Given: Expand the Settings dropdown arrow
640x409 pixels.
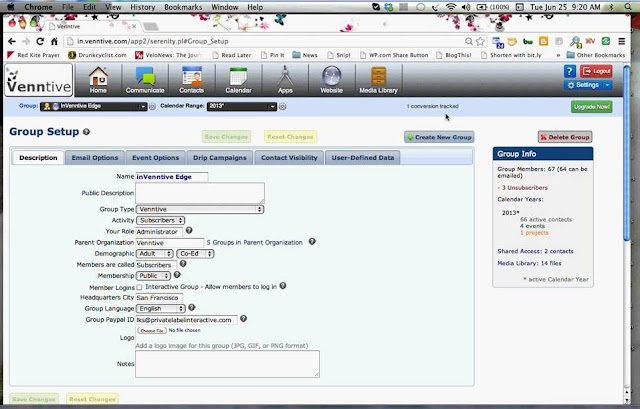Looking at the screenshot, I should pos(607,85).
